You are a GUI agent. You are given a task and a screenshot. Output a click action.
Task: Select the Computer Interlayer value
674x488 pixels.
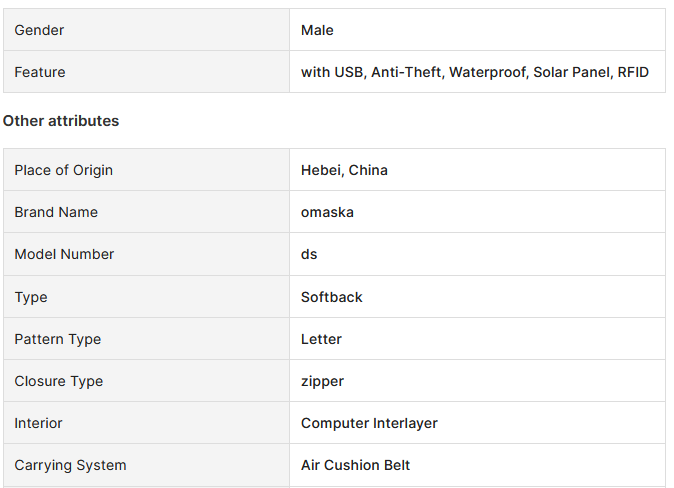(369, 423)
